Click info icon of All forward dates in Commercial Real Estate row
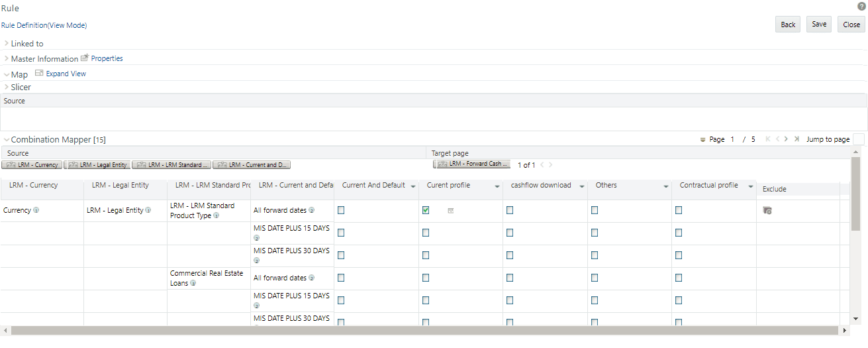The image size is (868, 348). click(312, 278)
